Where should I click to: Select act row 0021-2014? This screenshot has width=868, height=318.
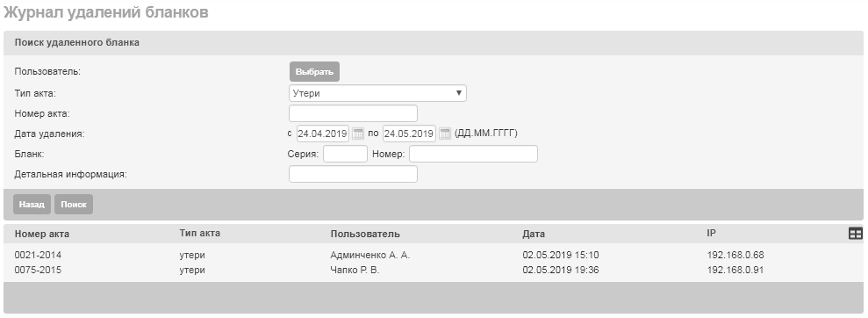click(433, 256)
